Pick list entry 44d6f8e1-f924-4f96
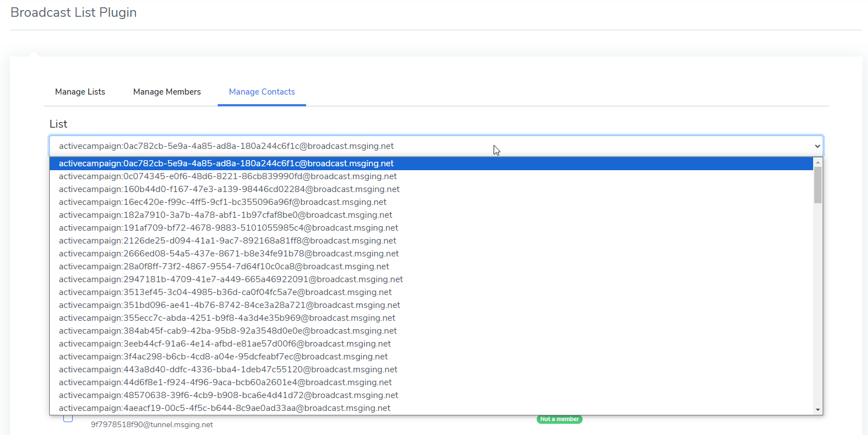This screenshot has height=435, width=868. click(x=431, y=382)
